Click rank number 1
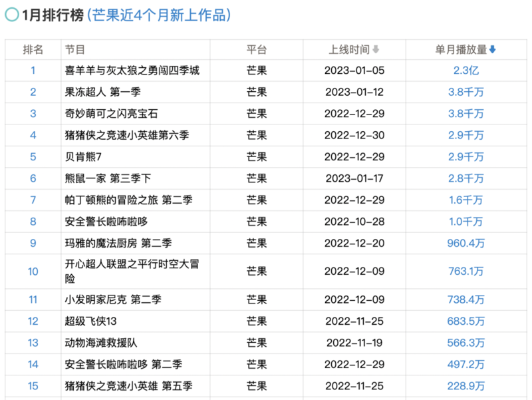Screen dimensions: 532x400 33,71
